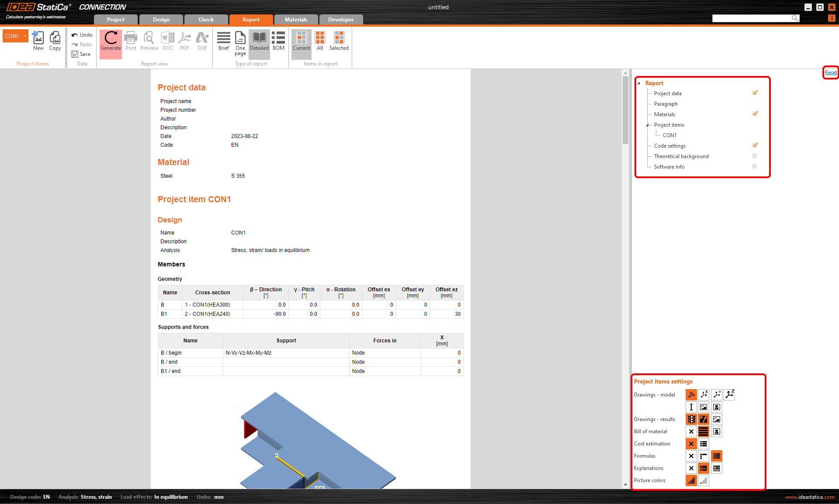Click the Save icon in Data group
Viewport: 839px width, 504px height.
(75, 54)
